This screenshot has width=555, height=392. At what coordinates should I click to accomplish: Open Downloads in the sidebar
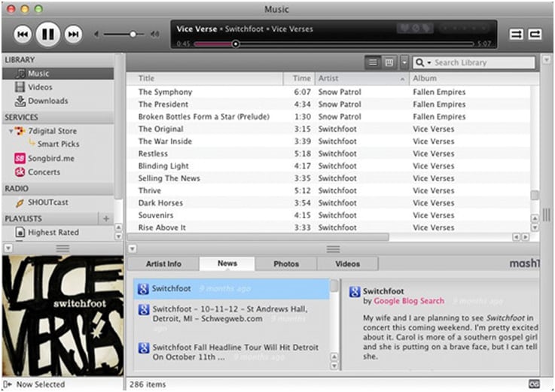[58, 101]
